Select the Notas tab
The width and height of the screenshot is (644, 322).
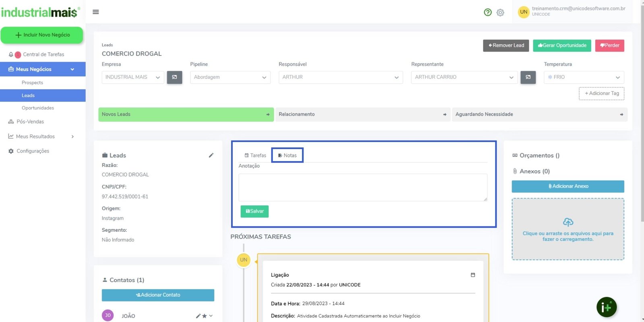tap(287, 155)
